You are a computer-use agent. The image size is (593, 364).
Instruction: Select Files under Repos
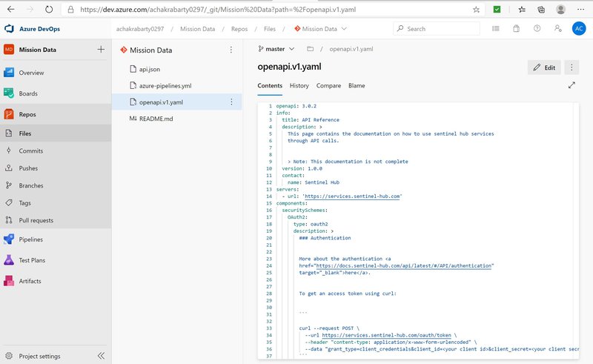(x=56, y=133)
